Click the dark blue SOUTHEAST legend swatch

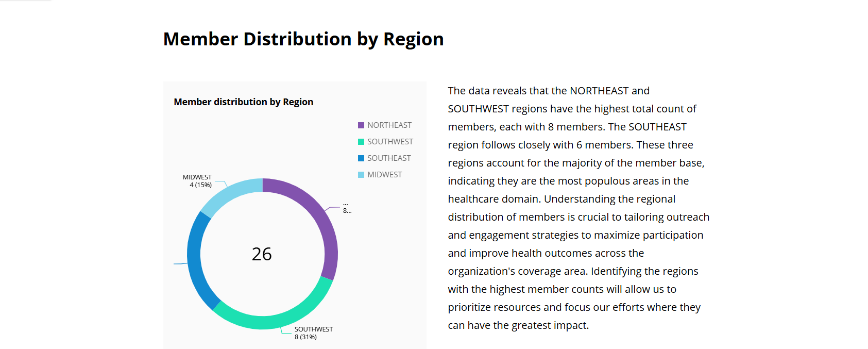click(x=361, y=158)
